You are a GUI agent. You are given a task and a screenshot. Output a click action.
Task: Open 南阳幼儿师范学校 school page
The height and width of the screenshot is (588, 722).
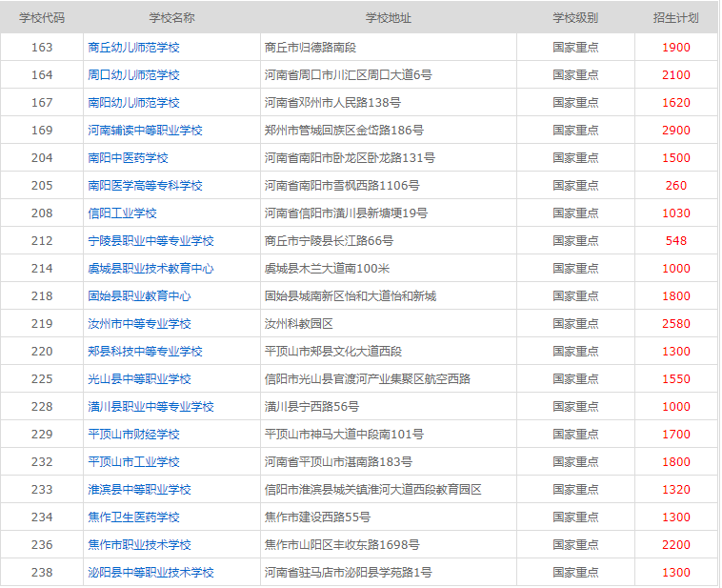click(x=133, y=102)
